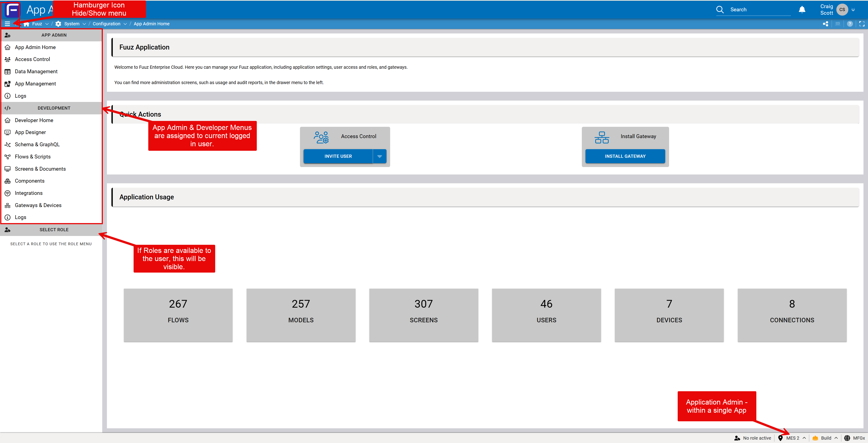
Task: Click the hamburger menu icon
Action: (x=7, y=24)
